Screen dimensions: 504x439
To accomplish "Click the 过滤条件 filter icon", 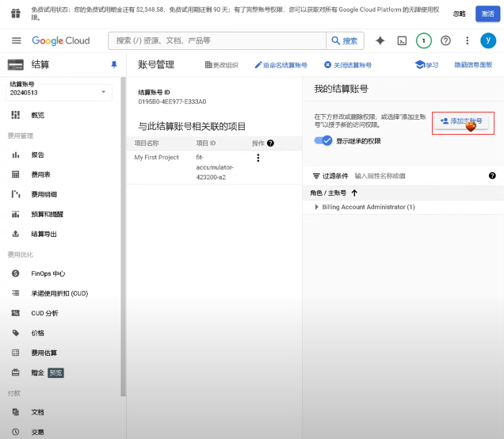I will pos(316,176).
